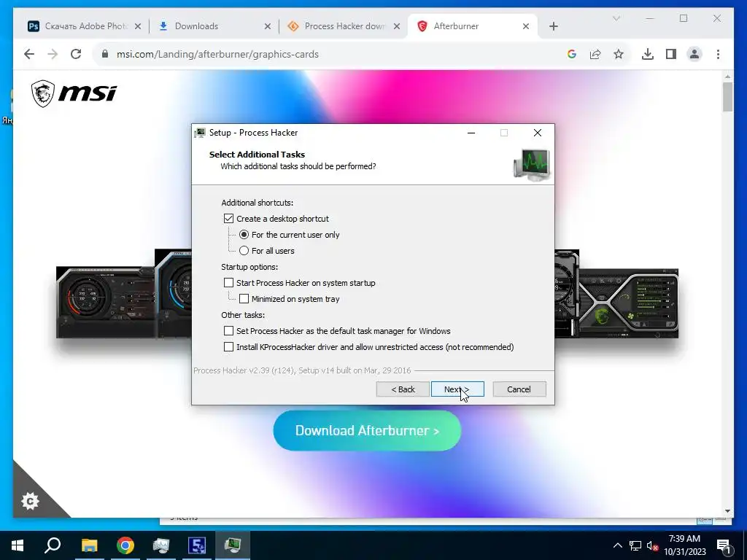747x560 pixels.
Task: Tick Minimized on system tray checkbox
Action: click(244, 299)
